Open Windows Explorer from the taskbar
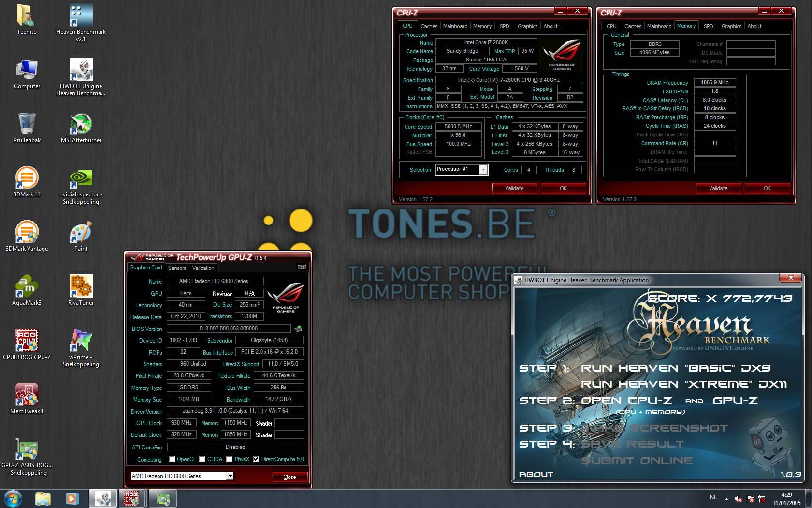The image size is (812, 508). point(43,498)
